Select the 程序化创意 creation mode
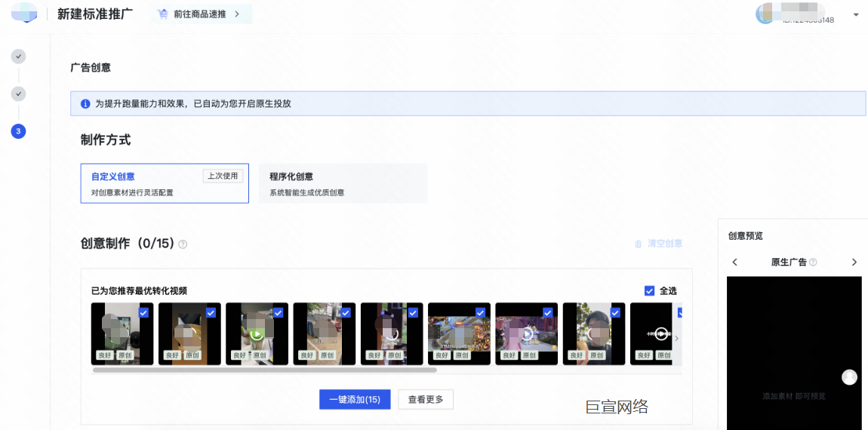The image size is (868, 430). [x=343, y=183]
